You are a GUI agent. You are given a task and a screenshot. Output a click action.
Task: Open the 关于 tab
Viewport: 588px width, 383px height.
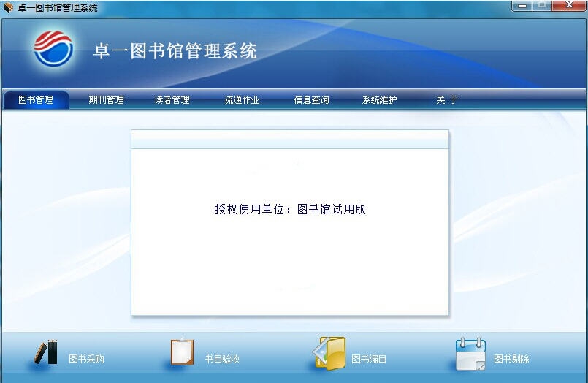click(x=447, y=100)
